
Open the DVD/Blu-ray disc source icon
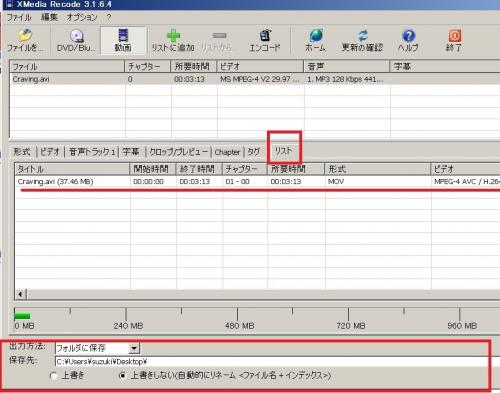coord(76,40)
